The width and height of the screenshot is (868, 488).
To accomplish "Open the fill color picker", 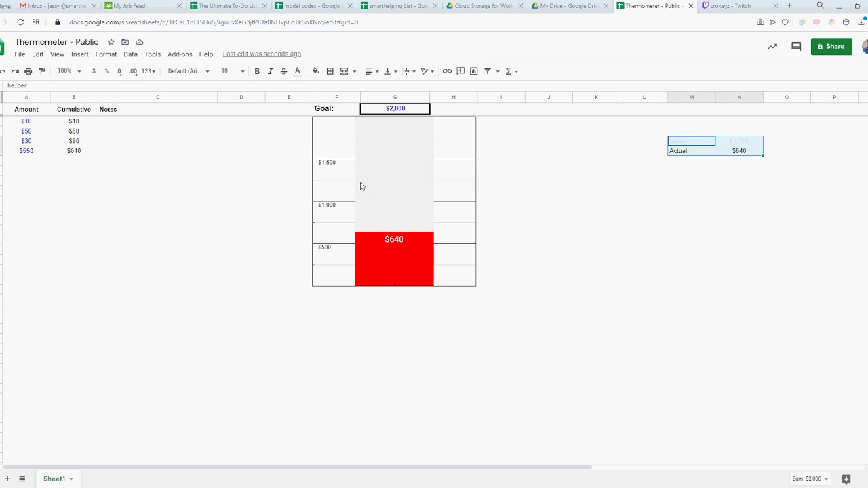I will click(x=315, y=71).
